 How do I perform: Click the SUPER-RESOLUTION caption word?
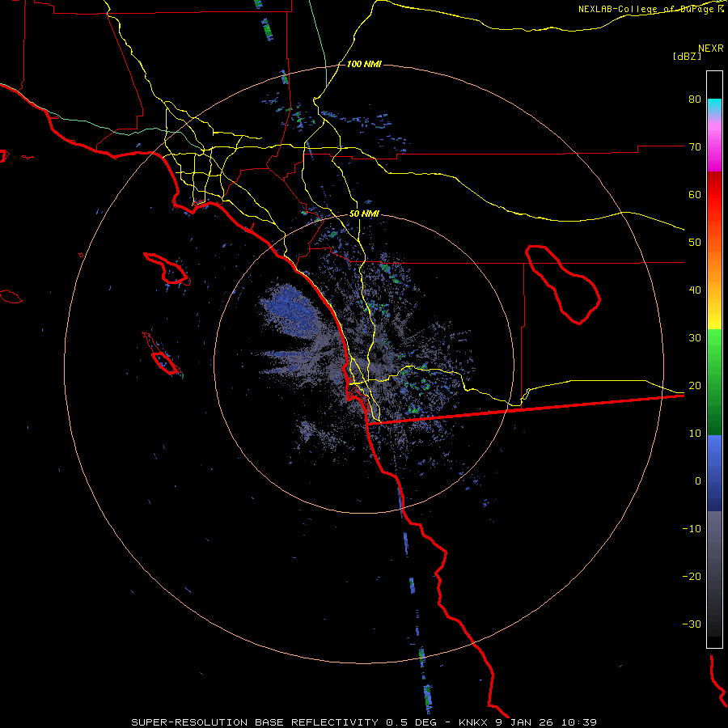click(189, 722)
